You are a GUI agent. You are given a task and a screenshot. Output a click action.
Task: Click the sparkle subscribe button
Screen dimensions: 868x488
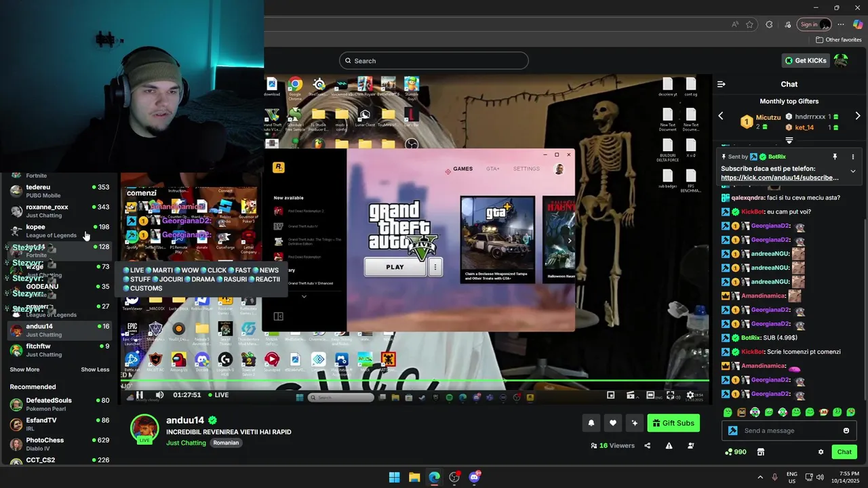coord(635,423)
